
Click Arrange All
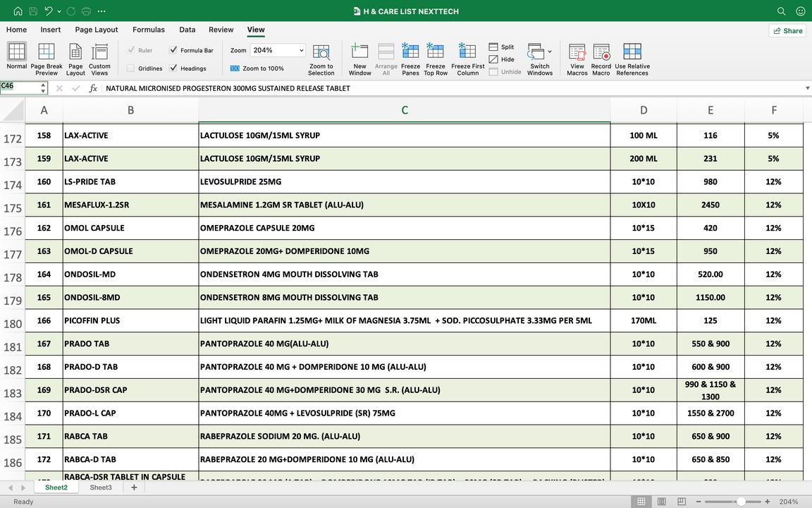(386, 59)
